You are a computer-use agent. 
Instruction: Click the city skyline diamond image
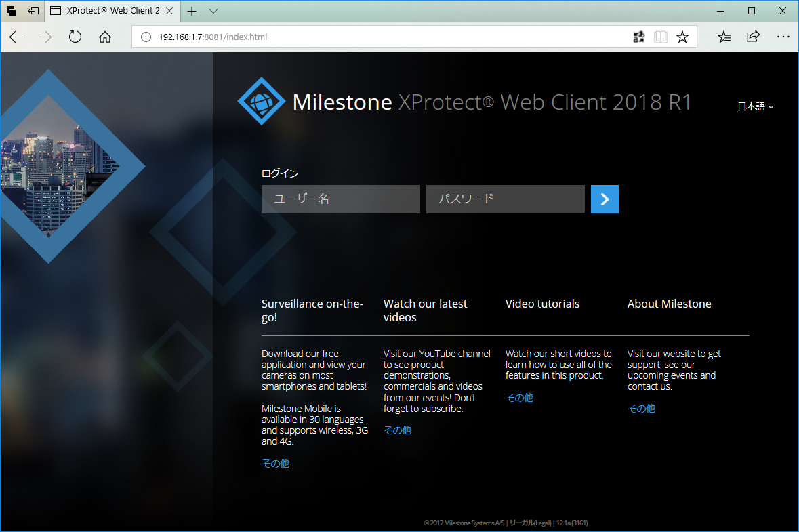56,165
